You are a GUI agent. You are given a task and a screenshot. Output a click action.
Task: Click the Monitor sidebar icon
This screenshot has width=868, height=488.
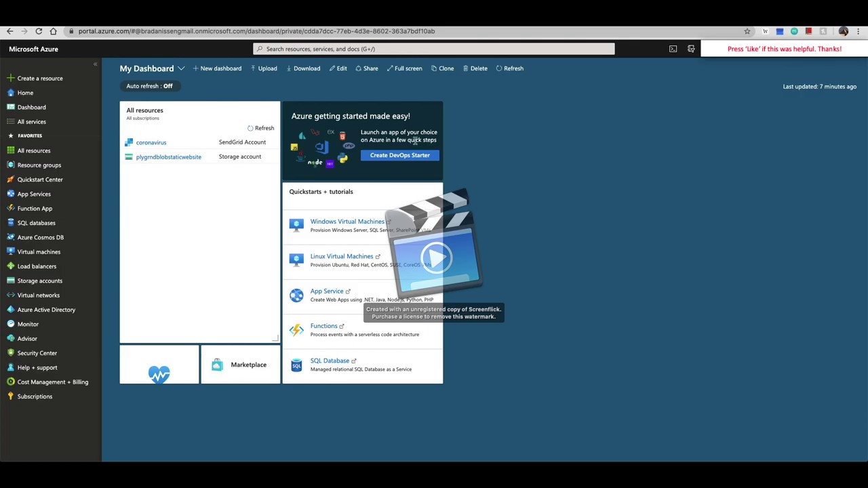point(10,324)
